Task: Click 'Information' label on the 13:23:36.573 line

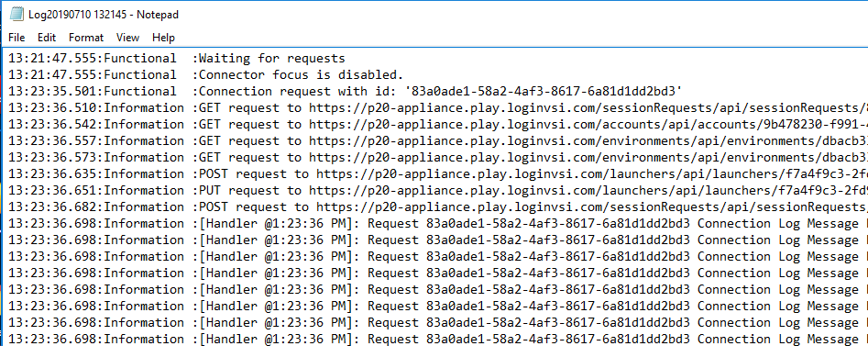Action: tap(144, 158)
